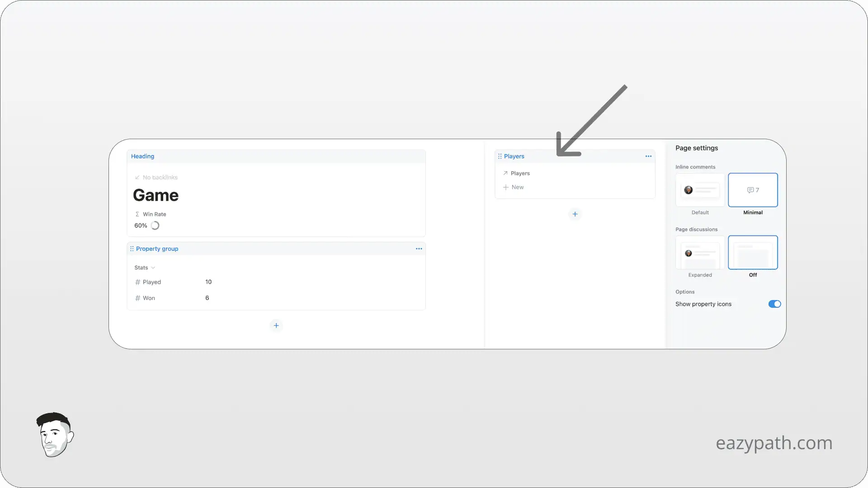Click the drag handle on the Players block
The image size is (868, 488).
[x=499, y=156]
